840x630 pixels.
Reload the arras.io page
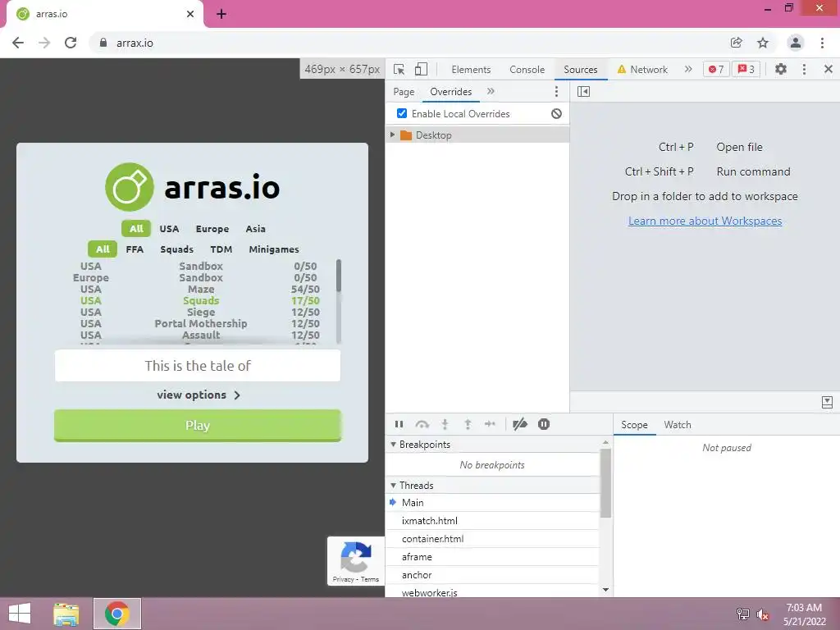pyautogui.click(x=71, y=43)
